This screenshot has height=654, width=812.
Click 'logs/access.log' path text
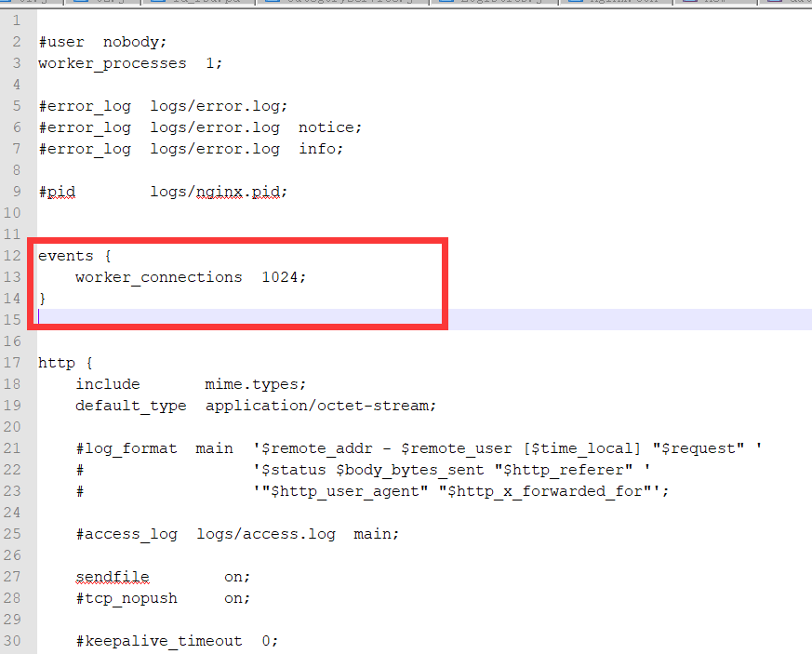[x=266, y=534]
